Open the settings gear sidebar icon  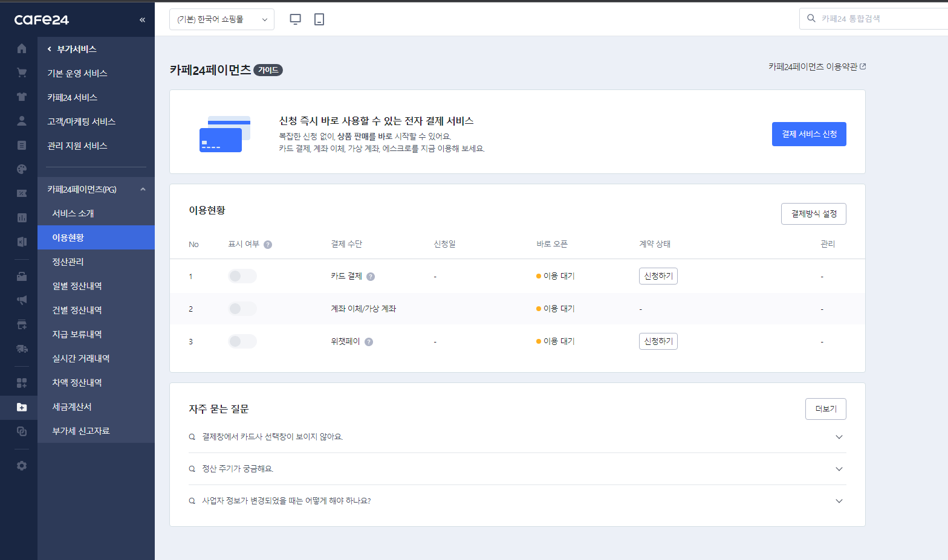click(22, 466)
